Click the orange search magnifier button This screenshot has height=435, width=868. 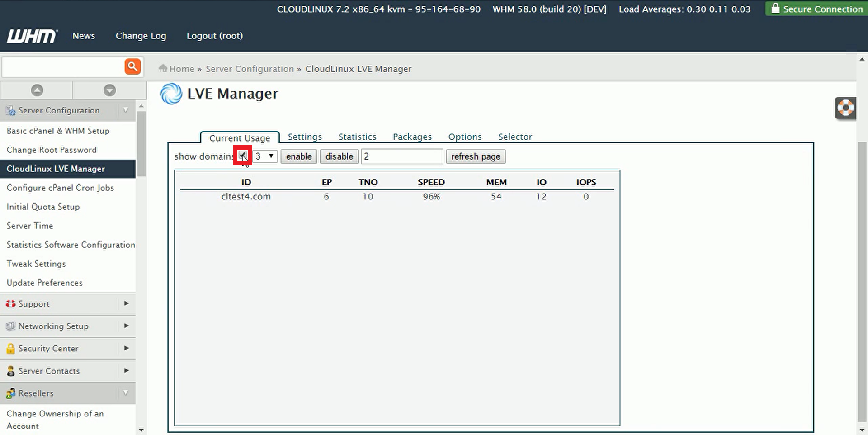pos(132,67)
